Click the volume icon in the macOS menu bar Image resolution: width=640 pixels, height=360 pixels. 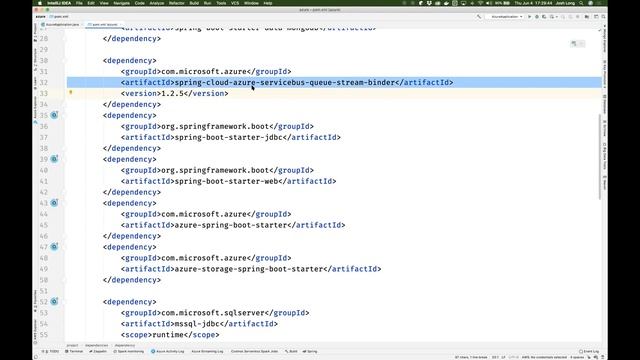tap(489, 3)
